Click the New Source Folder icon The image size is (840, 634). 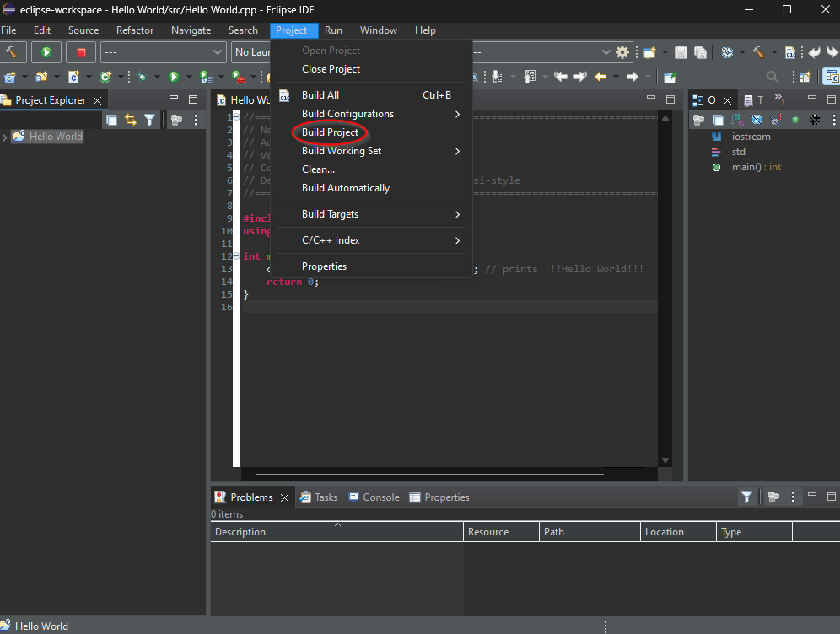(42, 77)
